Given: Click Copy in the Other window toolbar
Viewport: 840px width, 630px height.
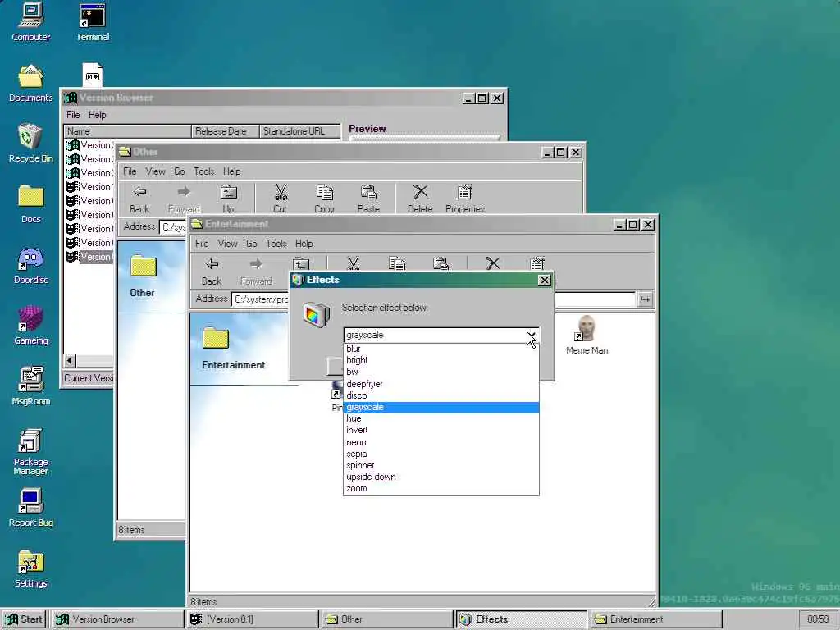Looking at the screenshot, I should pos(324,199).
